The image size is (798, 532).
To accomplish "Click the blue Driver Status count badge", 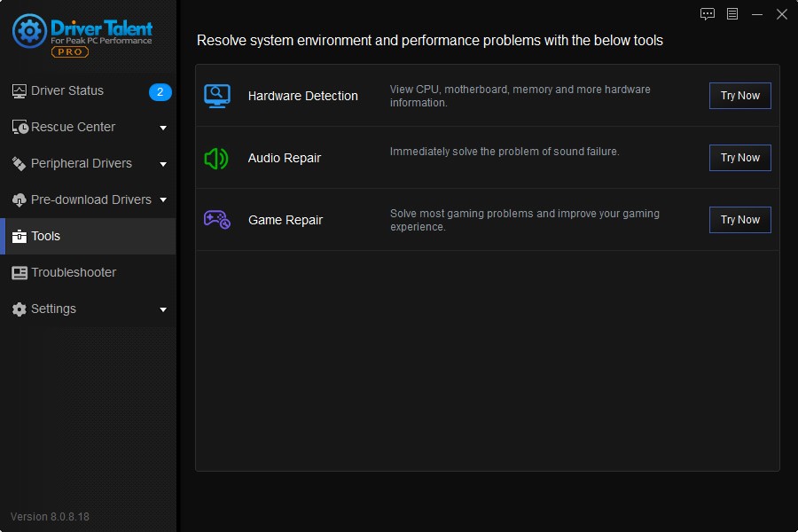I will (x=160, y=92).
